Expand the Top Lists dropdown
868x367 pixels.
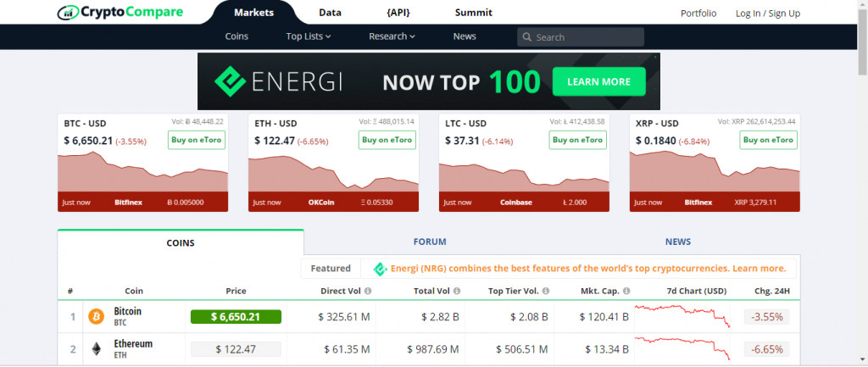click(309, 36)
